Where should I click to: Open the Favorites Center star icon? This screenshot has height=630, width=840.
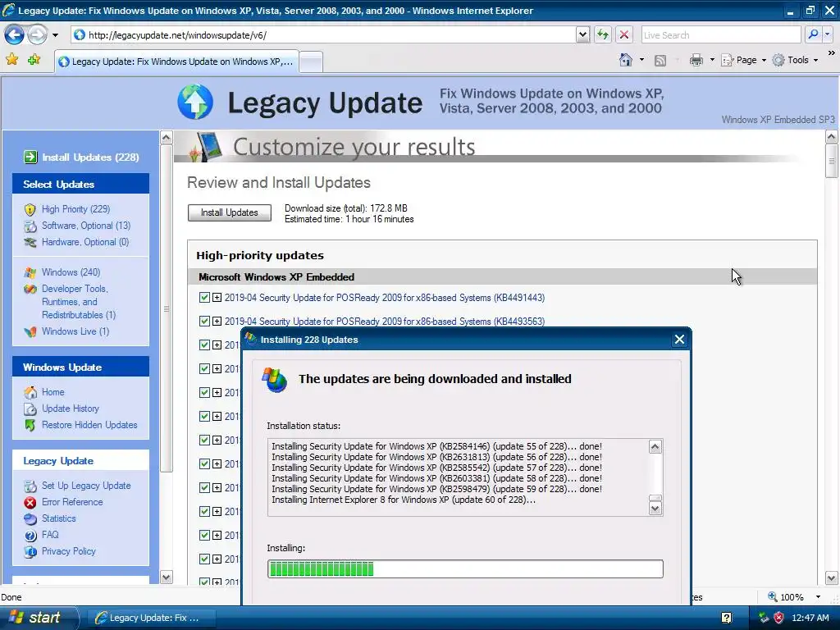(11, 59)
